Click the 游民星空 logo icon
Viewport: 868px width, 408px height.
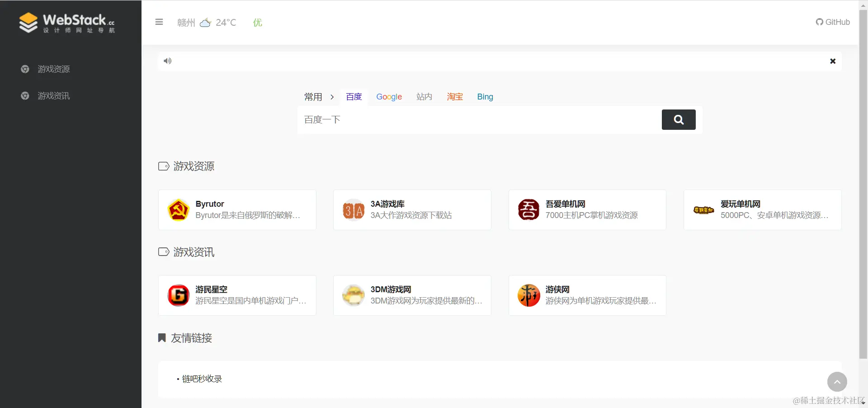(x=179, y=295)
